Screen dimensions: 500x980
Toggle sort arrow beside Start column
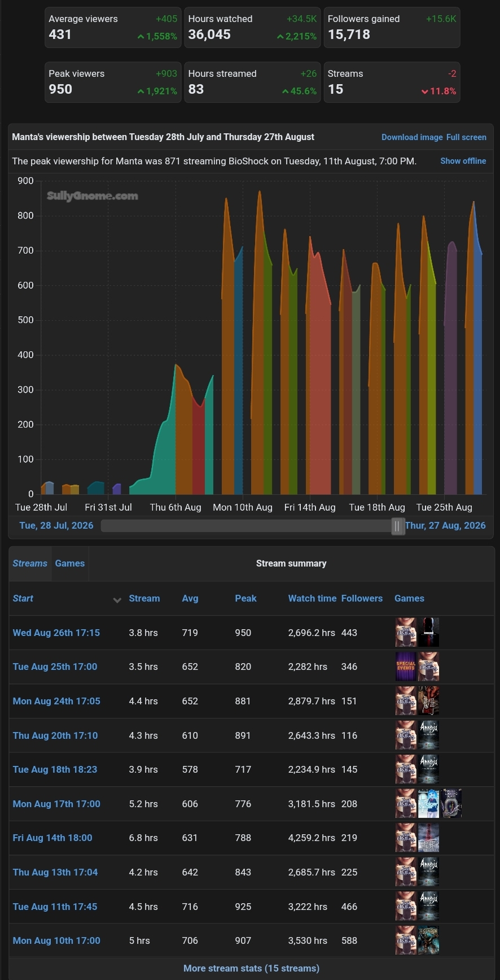117,600
